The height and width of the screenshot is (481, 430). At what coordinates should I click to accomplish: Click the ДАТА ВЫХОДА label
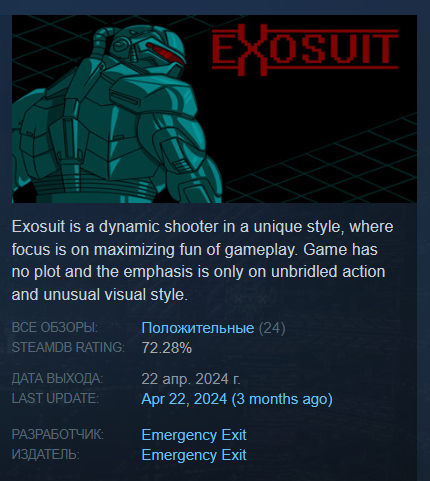point(57,379)
